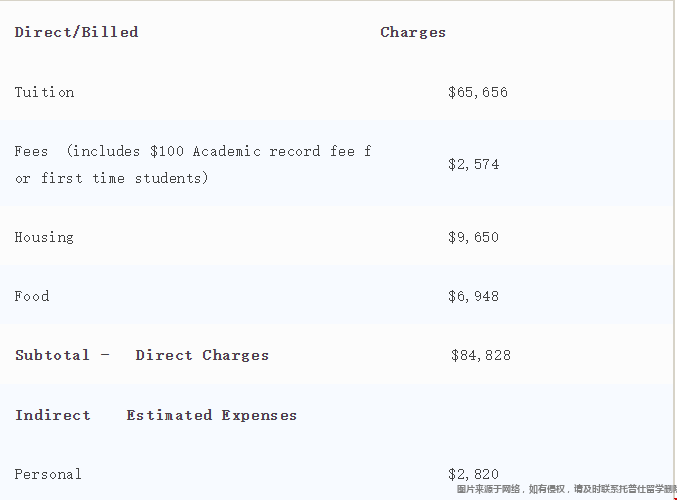Viewport: 677px width, 500px height.
Task: Click the Personal row label
Action: 48,474
